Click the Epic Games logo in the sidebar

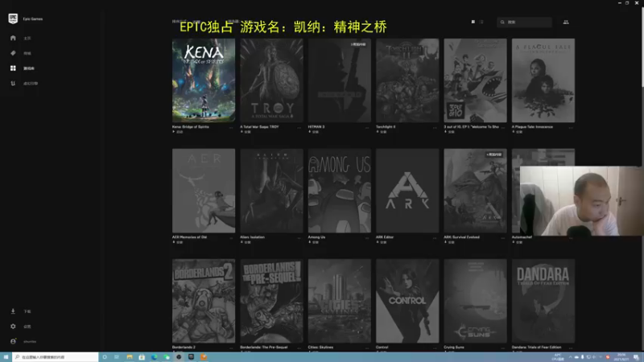(x=13, y=19)
